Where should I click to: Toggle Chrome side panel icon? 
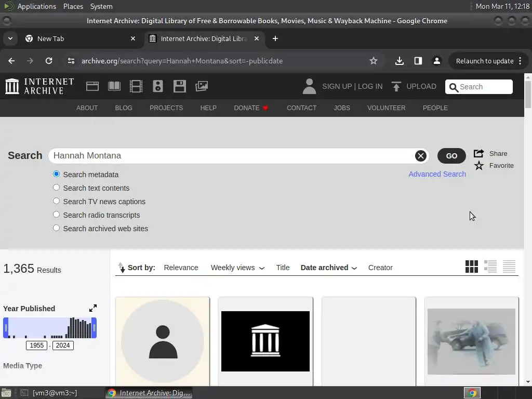(418, 61)
